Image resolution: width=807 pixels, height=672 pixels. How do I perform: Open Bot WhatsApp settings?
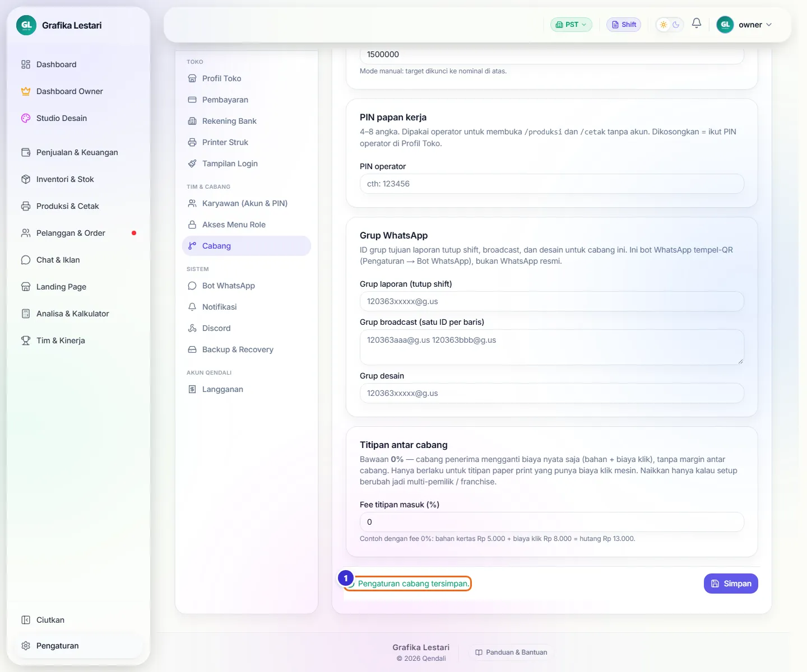(x=247, y=286)
